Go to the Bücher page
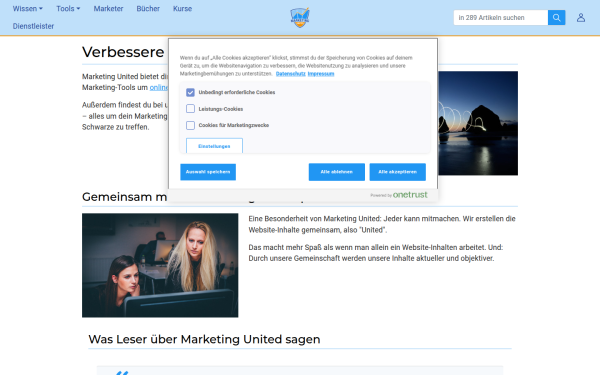 click(148, 8)
